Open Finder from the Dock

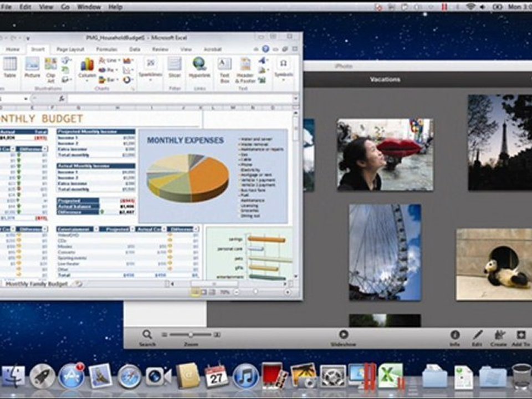pyautogui.click(x=13, y=376)
